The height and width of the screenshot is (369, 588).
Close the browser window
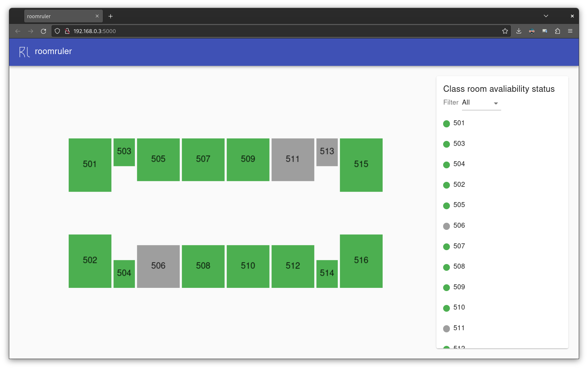pos(572,16)
